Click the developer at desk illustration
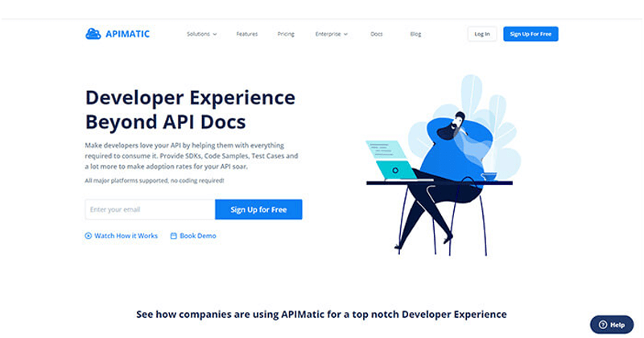The image size is (644, 338). point(444,165)
